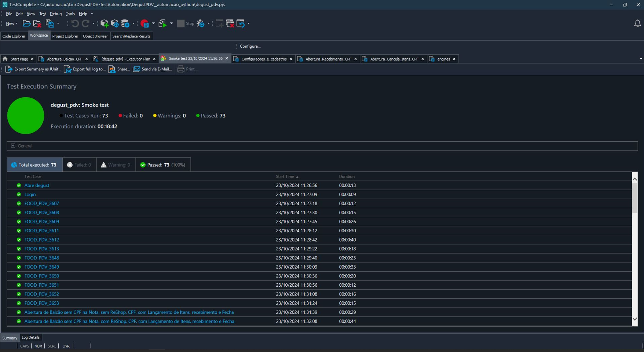Click the Open Project folder icon
Screen dimensions: 644x352
tap(26, 23)
